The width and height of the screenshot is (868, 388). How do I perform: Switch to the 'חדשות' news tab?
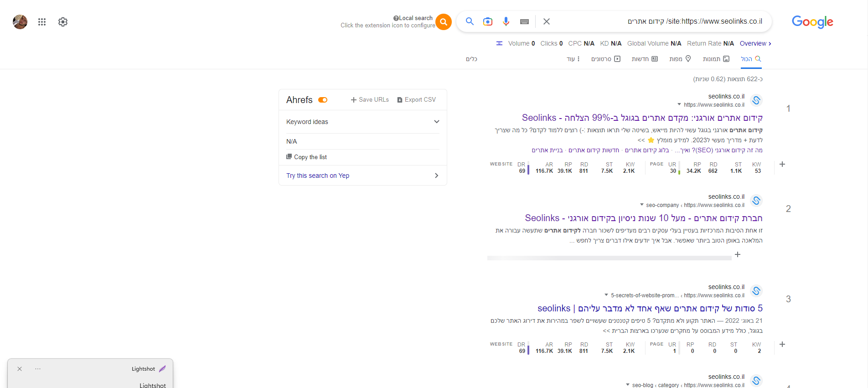pyautogui.click(x=645, y=59)
